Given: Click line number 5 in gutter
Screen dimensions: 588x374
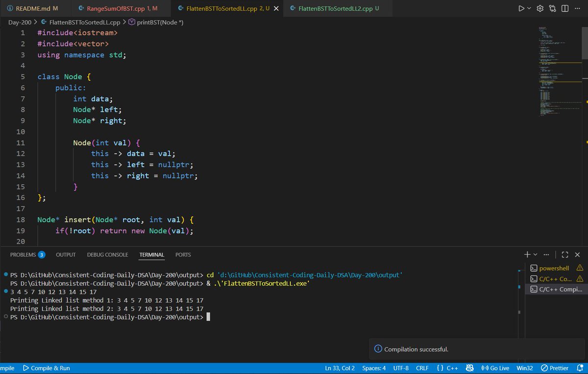Looking at the screenshot, I should coord(23,77).
